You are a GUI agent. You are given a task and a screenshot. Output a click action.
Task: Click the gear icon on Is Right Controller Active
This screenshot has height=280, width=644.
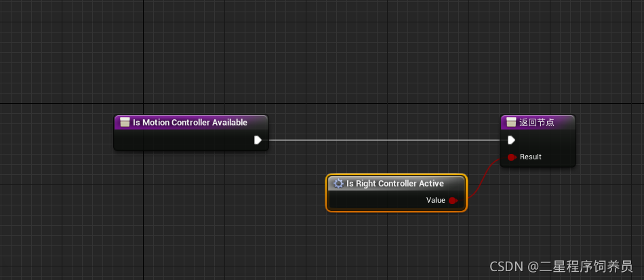pos(338,184)
